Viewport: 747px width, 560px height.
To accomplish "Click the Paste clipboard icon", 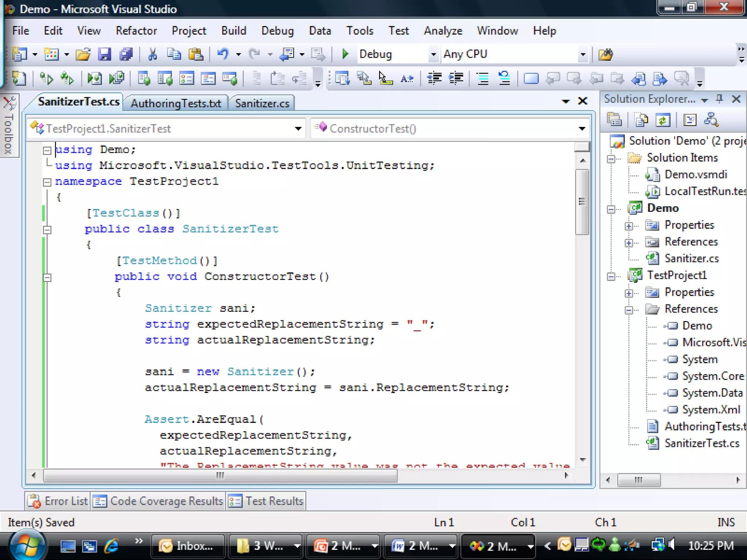I will (196, 54).
